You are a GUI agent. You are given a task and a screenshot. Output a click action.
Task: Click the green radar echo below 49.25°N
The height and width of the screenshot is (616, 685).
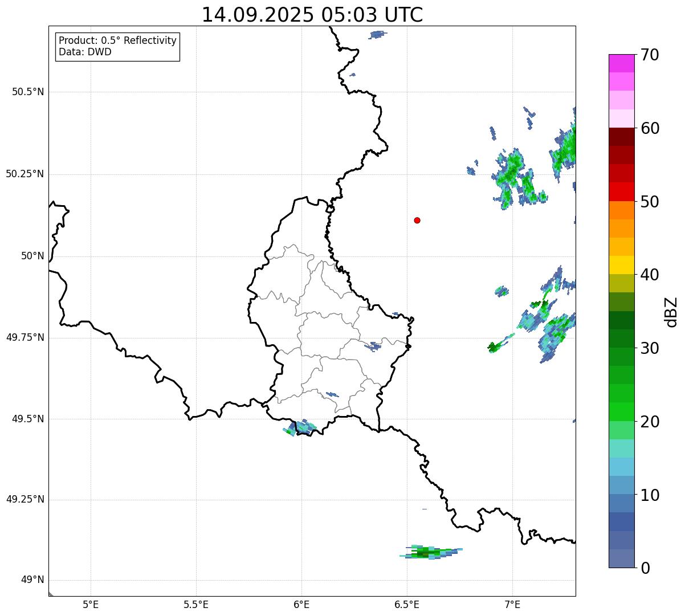click(x=430, y=552)
